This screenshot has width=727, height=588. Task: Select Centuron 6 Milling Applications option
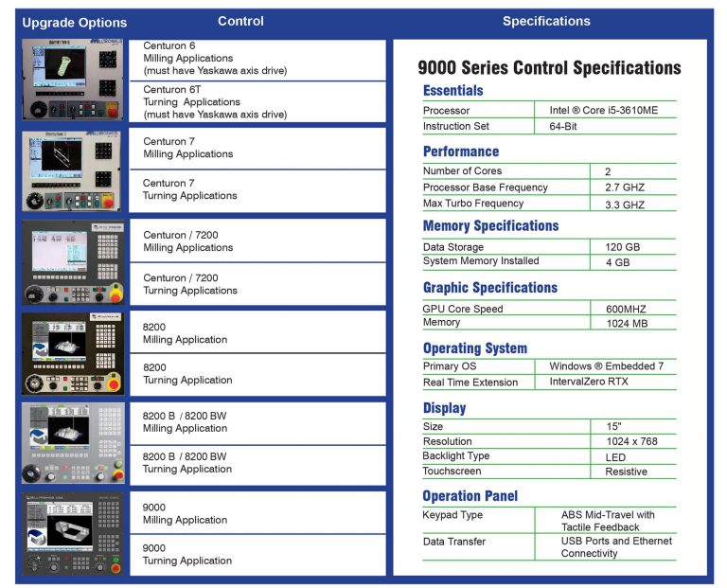[257, 60]
